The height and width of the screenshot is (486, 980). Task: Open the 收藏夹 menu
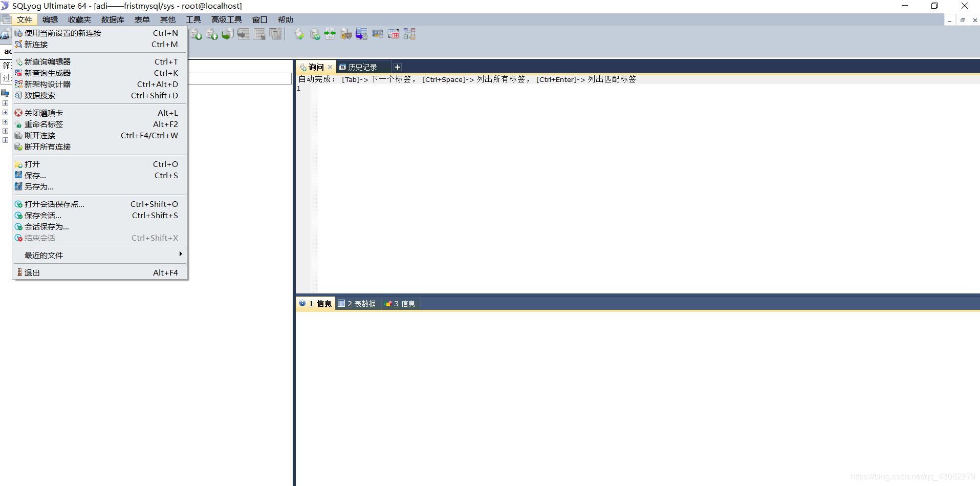79,19
